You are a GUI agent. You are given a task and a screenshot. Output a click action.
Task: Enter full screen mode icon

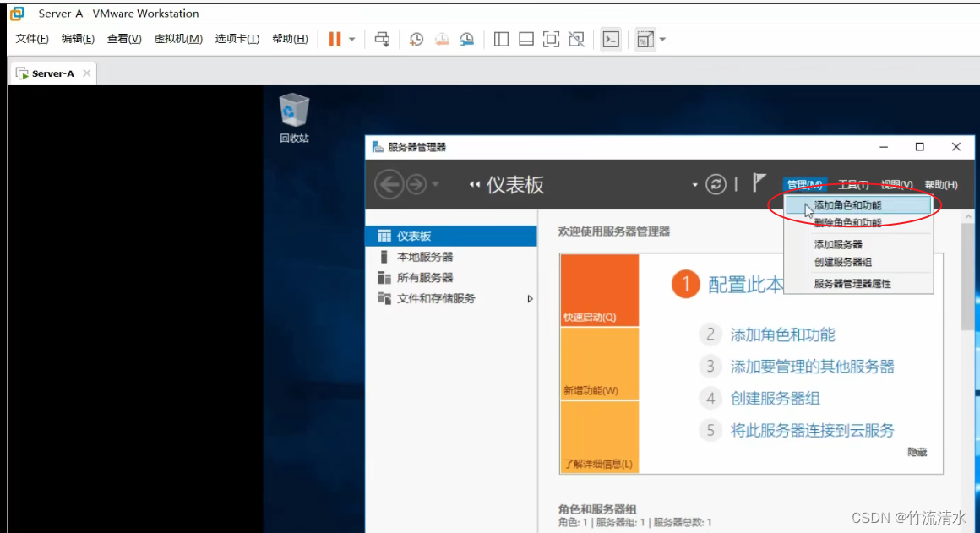pos(551,40)
